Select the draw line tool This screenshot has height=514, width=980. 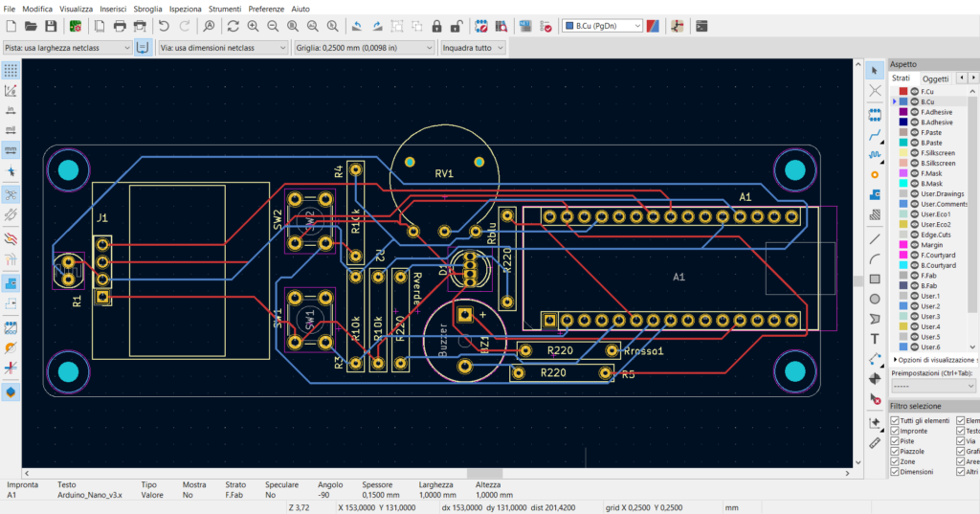click(875, 239)
